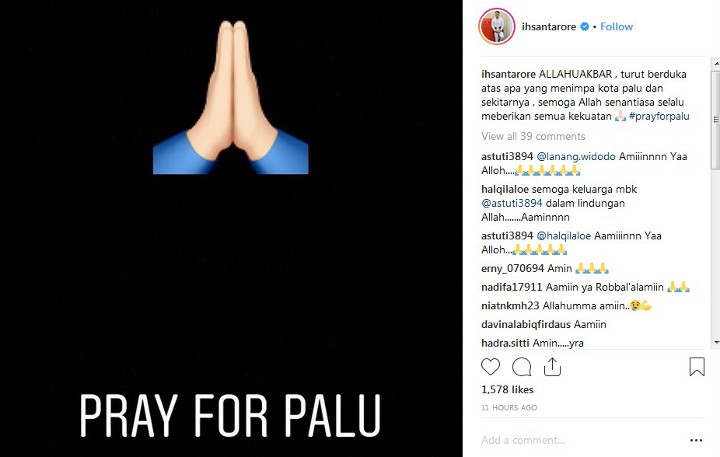Open the @lanang.widodo mention
The image size is (720, 457).
[576, 156]
